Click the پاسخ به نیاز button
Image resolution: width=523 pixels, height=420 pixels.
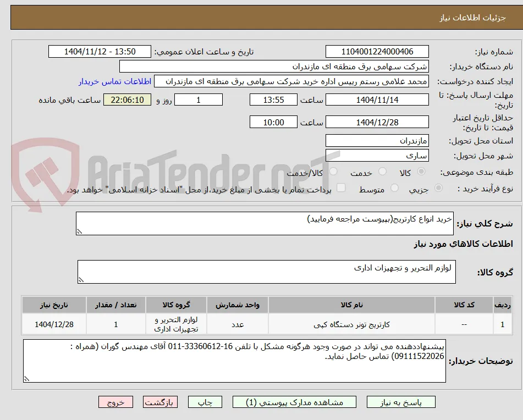coord(401,402)
